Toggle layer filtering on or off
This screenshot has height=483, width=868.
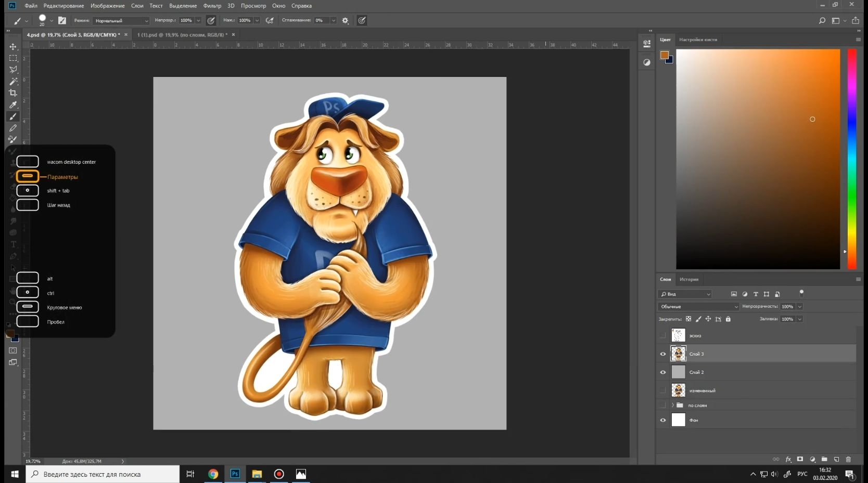(x=801, y=293)
